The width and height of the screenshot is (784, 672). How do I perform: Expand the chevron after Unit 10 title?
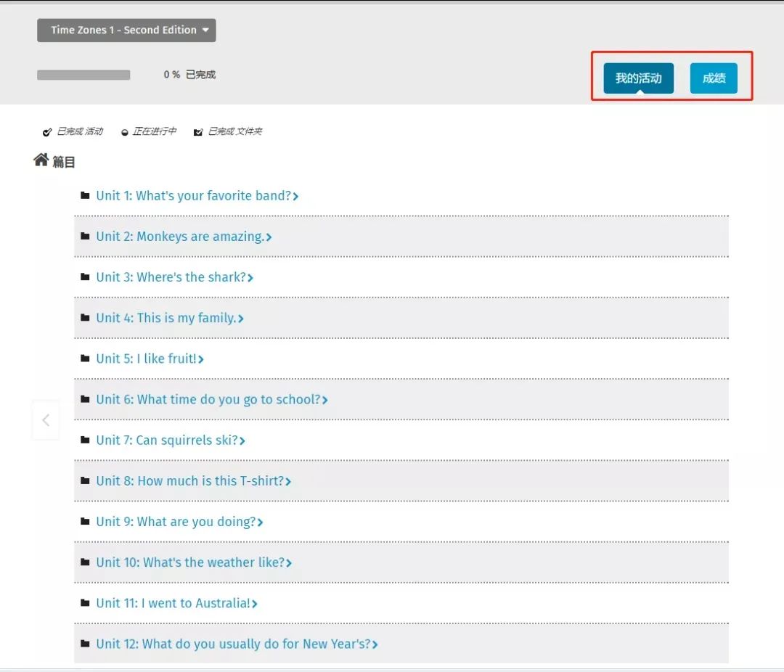(x=288, y=563)
